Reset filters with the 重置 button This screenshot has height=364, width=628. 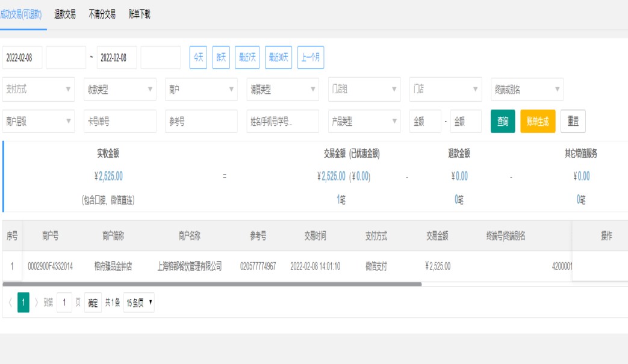573,122
